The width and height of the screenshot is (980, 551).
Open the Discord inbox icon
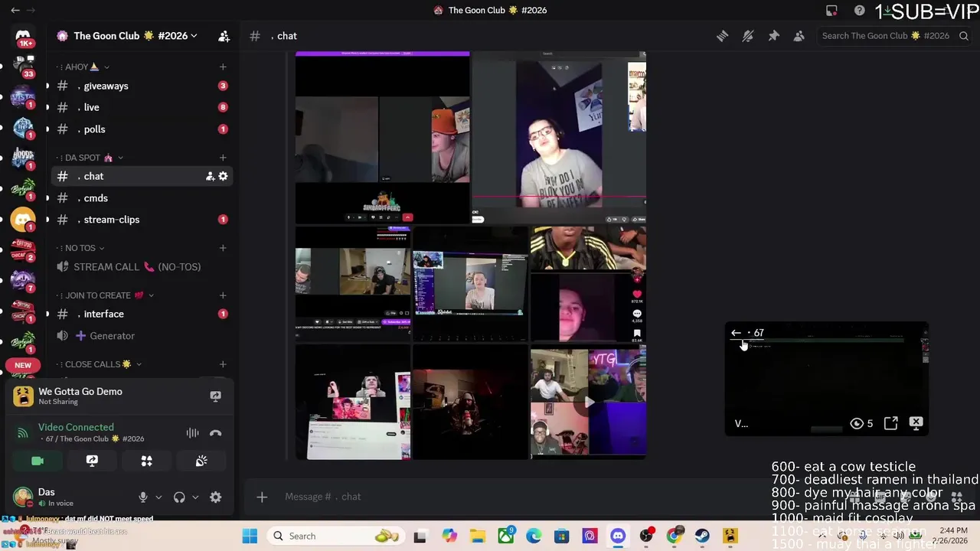pyautogui.click(x=831, y=11)
